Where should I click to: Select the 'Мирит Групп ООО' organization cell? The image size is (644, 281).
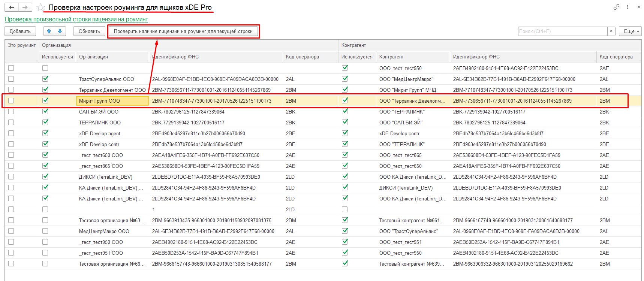[112, 101]
